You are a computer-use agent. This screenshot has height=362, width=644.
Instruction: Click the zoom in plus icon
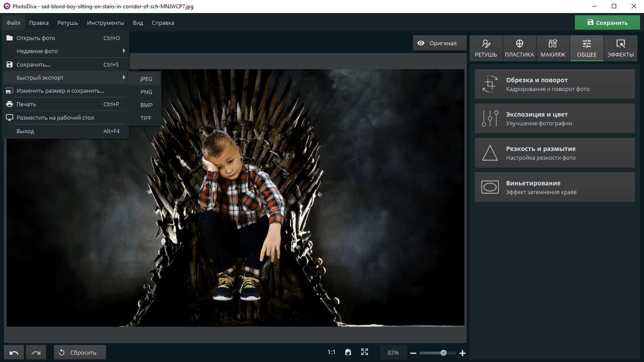point(463,353)
